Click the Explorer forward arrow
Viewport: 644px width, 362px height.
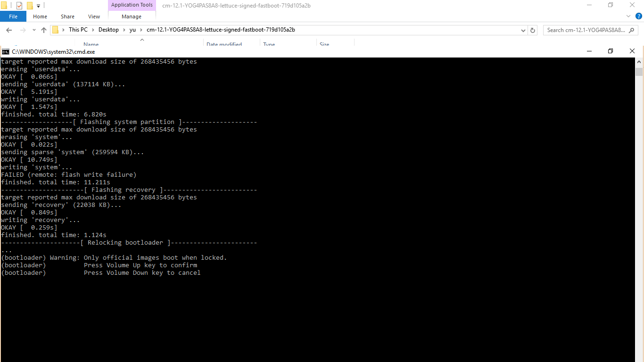point(23,30)
